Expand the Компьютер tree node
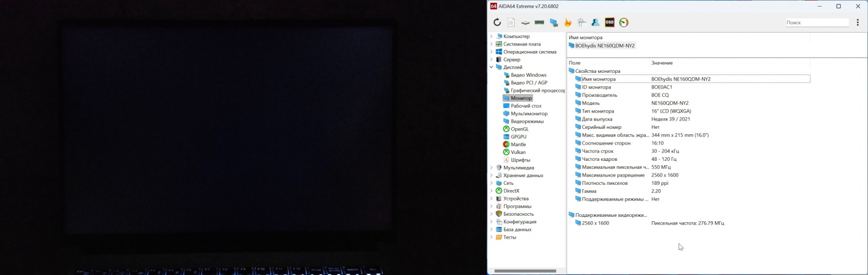Screen dimensions: 868x275 492,36
